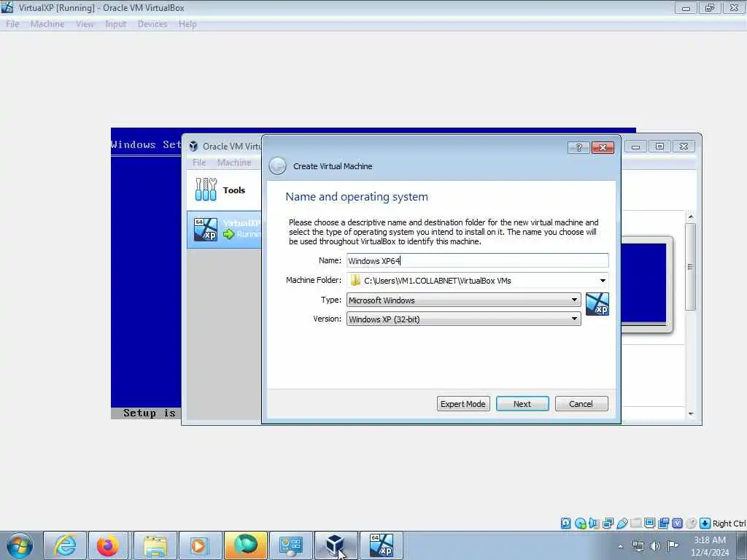Click the Action Center flag tray icon

pyautogui.click(x=673, y=546)
